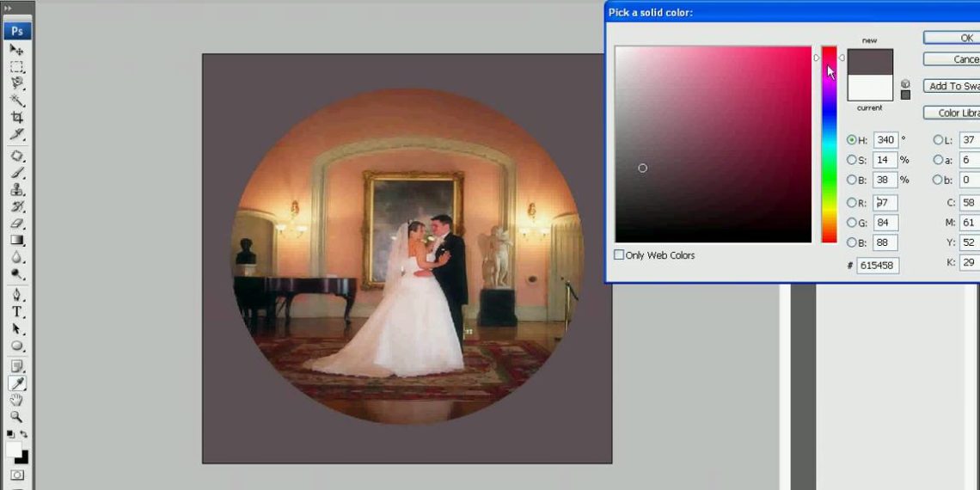Image resolution: width=980 pixels, height=490 pixels.
Task: Select the Magic Wand tool
Action: point(17,100)
